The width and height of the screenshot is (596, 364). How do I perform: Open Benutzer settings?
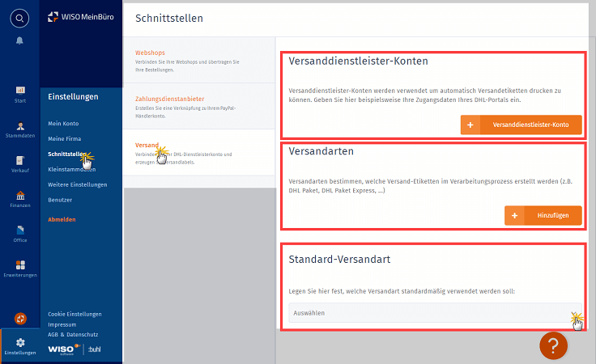pyautogui.click(x=60, y=200)
